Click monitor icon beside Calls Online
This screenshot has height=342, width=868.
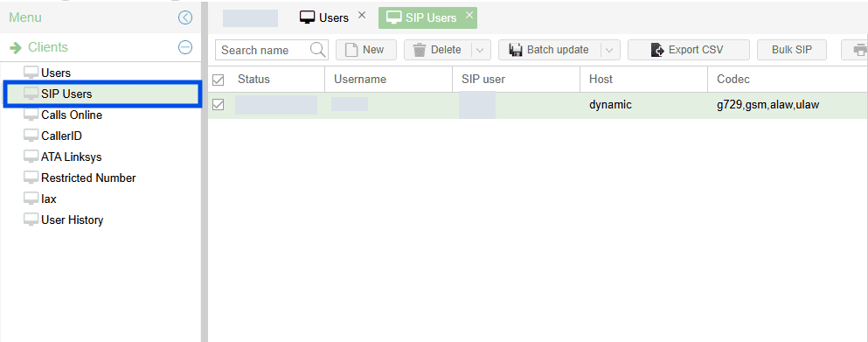coord(31,115)
